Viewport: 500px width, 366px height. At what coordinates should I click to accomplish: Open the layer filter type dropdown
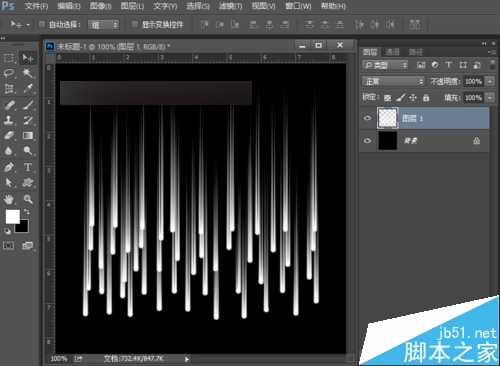point(385,65)
